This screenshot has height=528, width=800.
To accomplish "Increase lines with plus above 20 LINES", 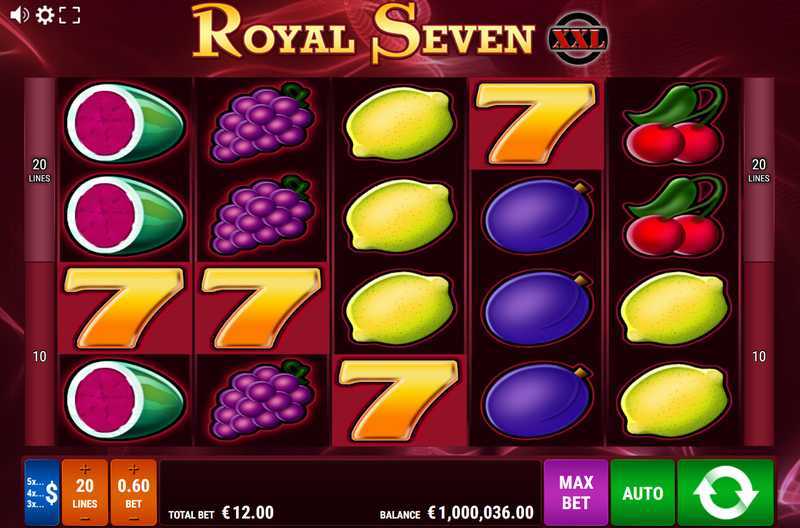I will pos(85,469).
